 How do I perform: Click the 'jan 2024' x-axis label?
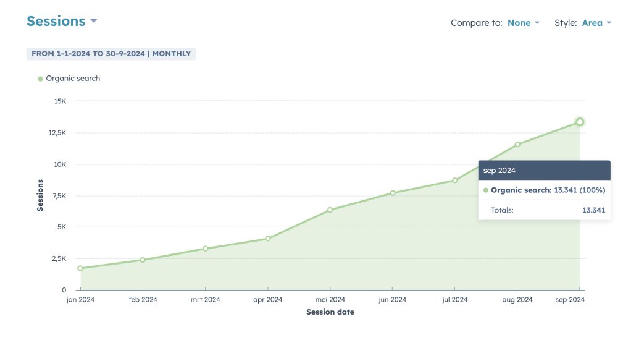(80, 300)
